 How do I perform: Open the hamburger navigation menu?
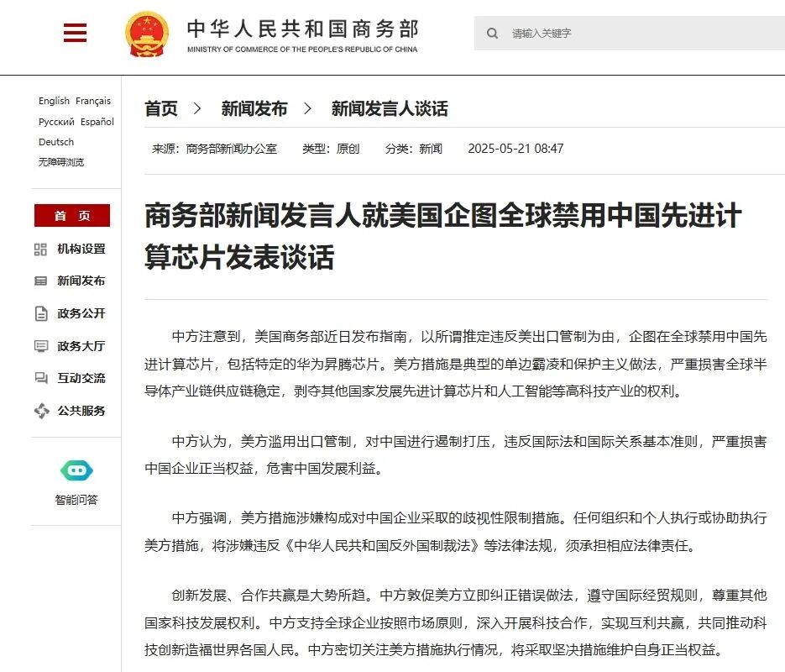[x=75, y=33]
